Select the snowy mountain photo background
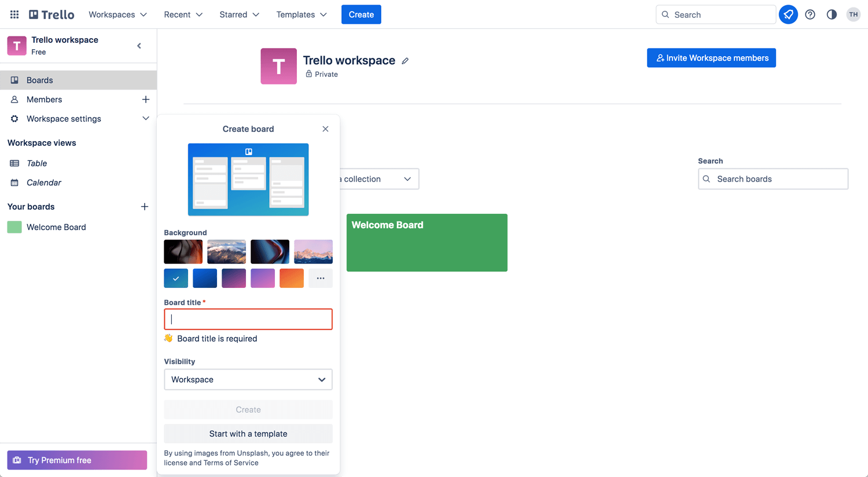 click(227, 252)
